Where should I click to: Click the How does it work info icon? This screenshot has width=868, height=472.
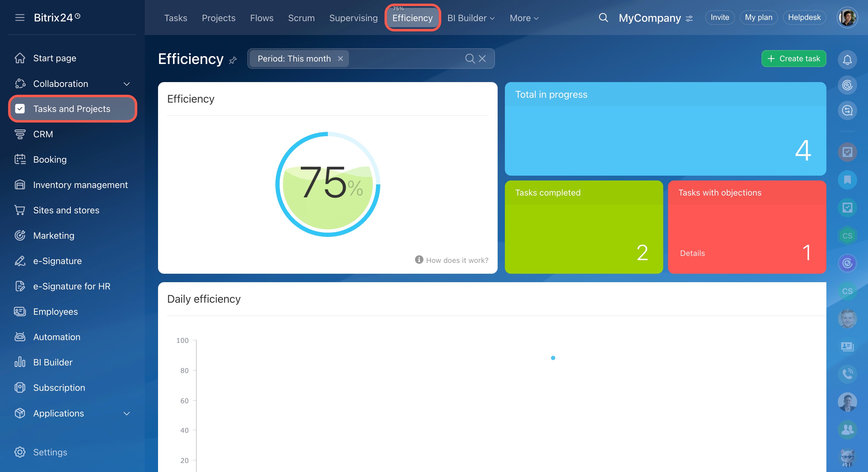[419, 260]
